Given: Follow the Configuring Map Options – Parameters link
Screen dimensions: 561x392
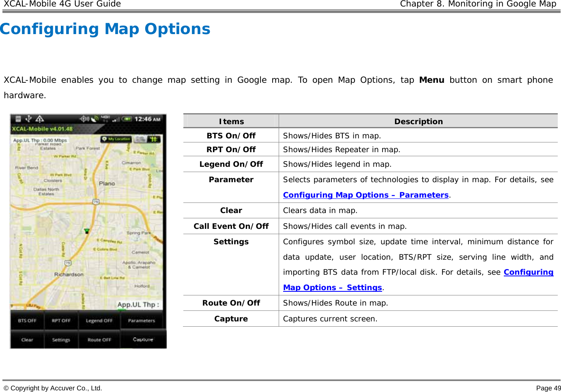Looking at the screenshot, I should (365, 195).
